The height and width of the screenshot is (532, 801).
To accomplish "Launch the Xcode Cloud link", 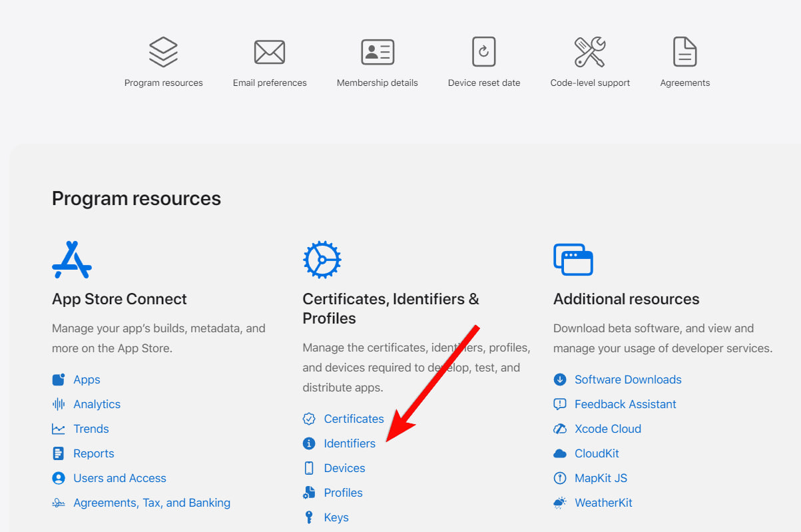I will pos(608,429).
